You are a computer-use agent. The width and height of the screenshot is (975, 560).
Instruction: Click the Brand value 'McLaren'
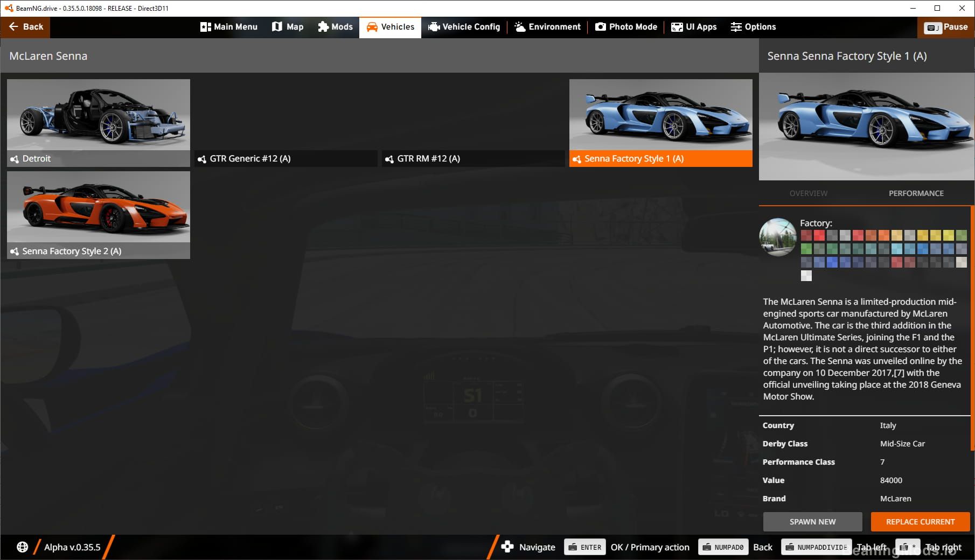pos(895,499)
